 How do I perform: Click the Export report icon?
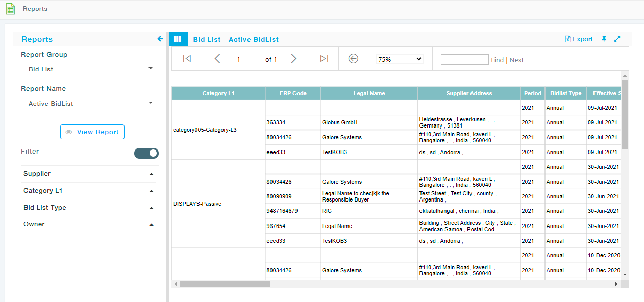(x=579, y=39)
